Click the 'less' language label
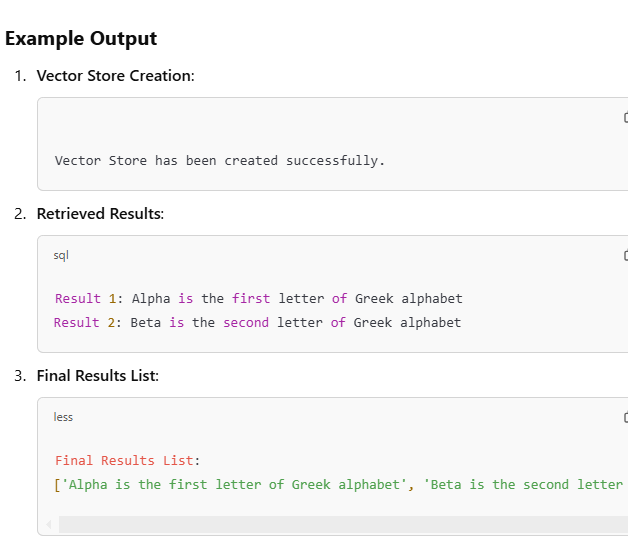628x541 pixels. (x=63, y=417)
